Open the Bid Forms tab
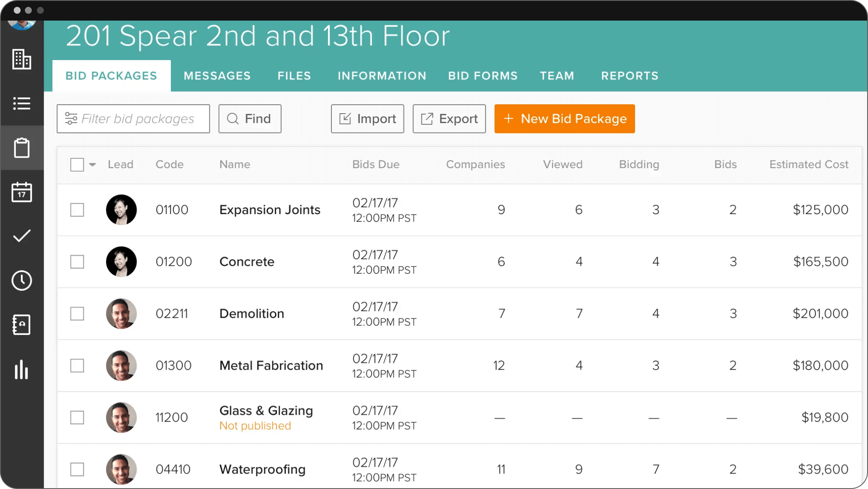 (483, 76)
